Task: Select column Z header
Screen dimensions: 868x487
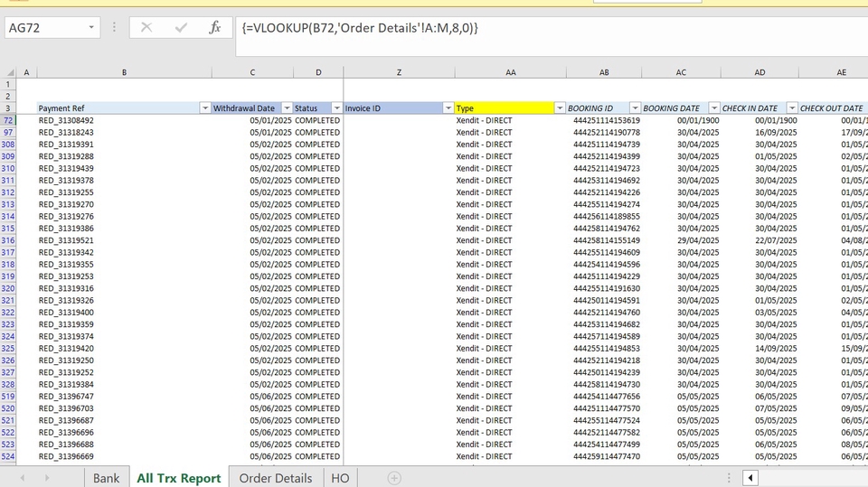Action: [x=399, y=72]
